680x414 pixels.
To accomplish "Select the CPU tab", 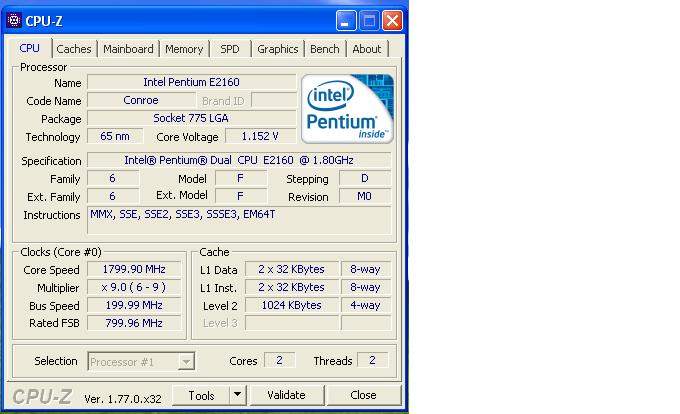I will [29, 48].
